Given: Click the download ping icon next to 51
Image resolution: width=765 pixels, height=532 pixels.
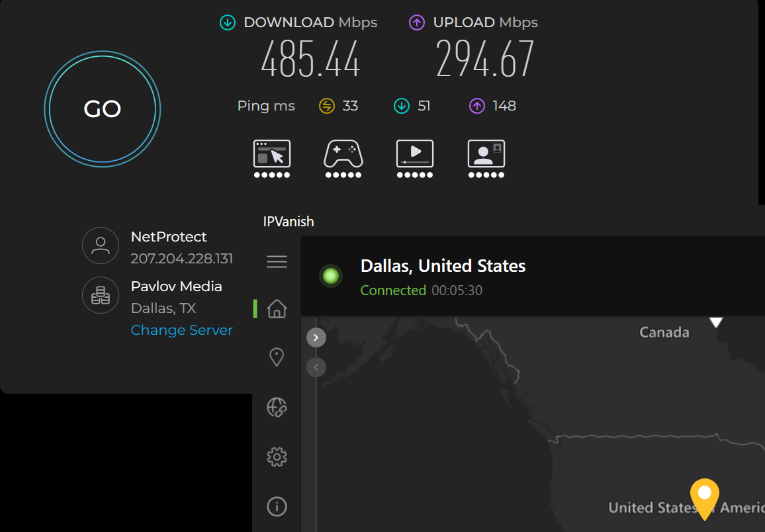Looking at the screenshot, I should pyautogui.click(x=402, y=106).
